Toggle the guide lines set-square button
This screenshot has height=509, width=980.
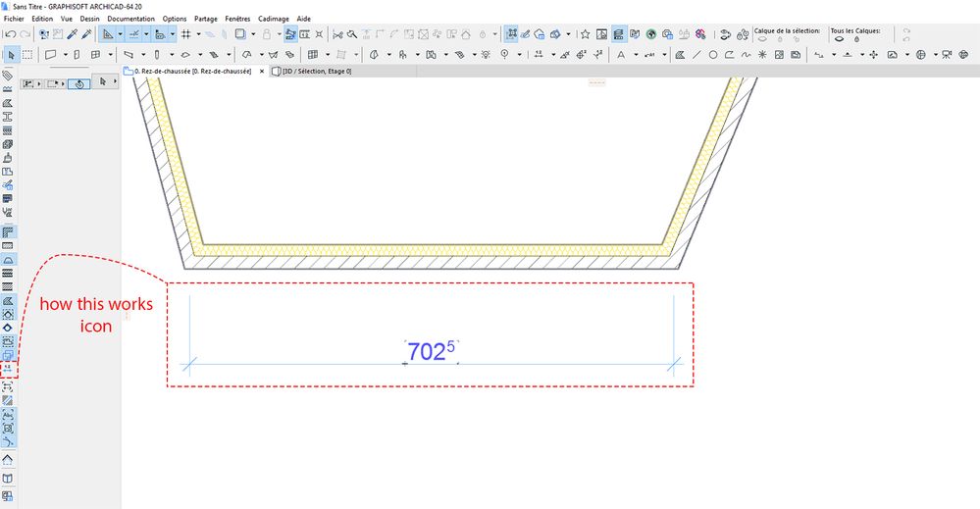click(108, 34)
